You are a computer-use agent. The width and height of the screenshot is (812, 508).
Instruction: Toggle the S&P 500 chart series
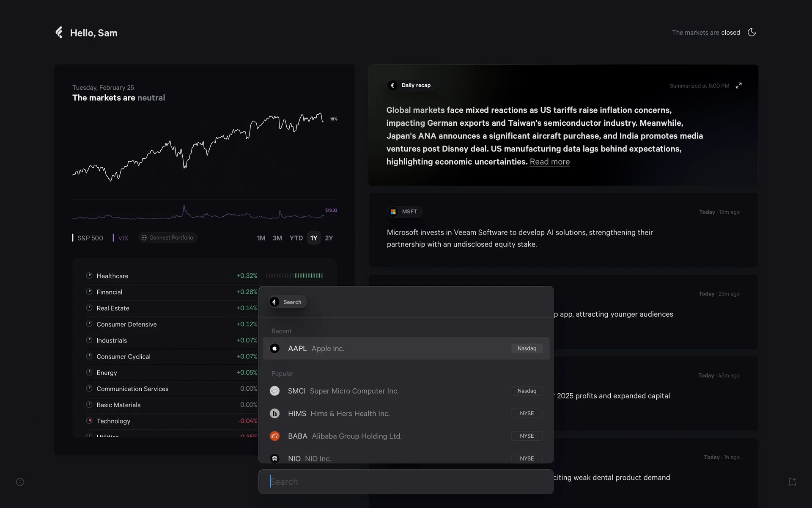[x=88, y=238]
